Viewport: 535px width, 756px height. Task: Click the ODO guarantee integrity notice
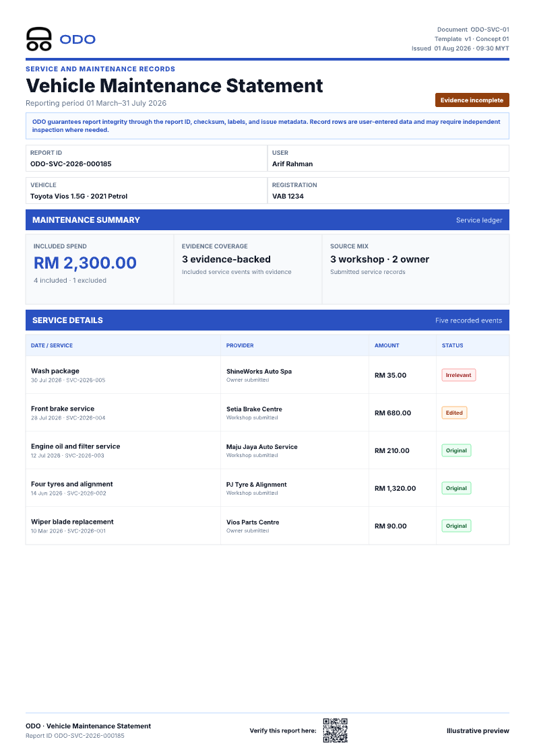[x=267, y=126]
